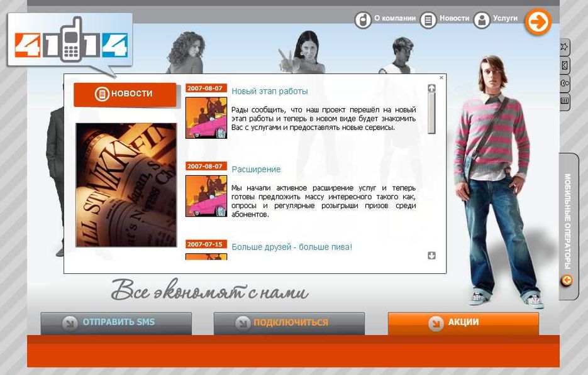588x375 pixels.
Task: Open the О компании menu item
Action: (394, 19)
